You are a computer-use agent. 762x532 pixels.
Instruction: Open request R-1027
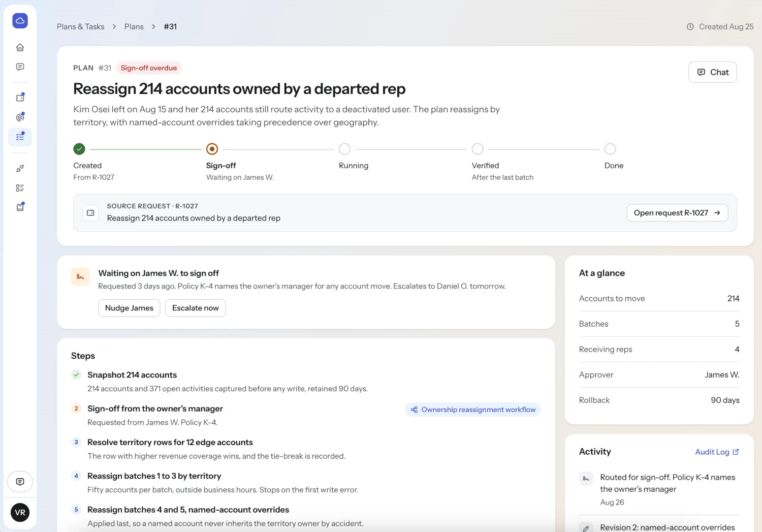click(677, 213)
